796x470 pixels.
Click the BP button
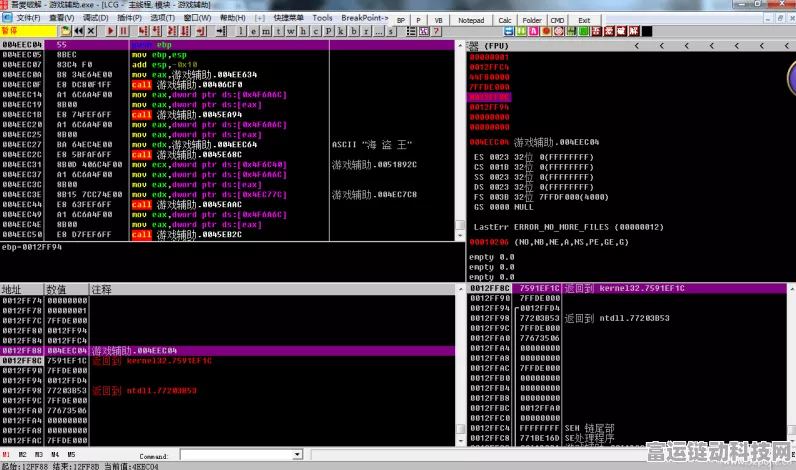[x=401, y=20]
